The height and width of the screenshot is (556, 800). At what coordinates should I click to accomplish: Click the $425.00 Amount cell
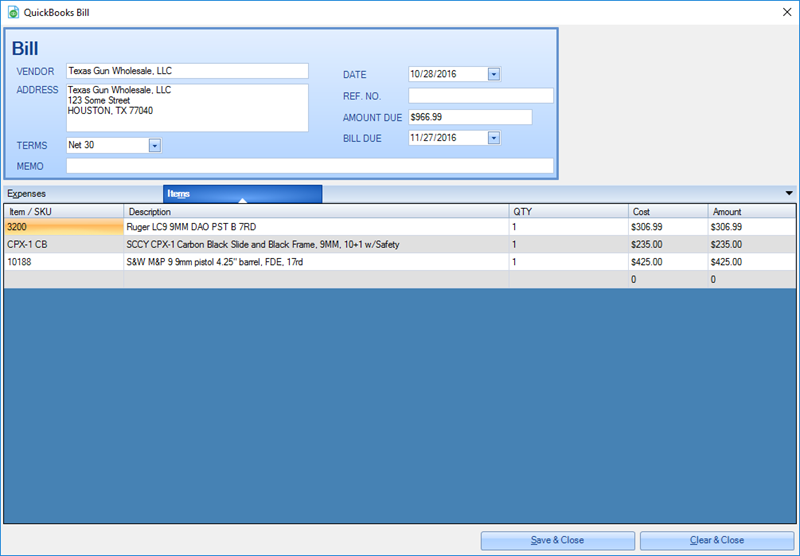752,262
